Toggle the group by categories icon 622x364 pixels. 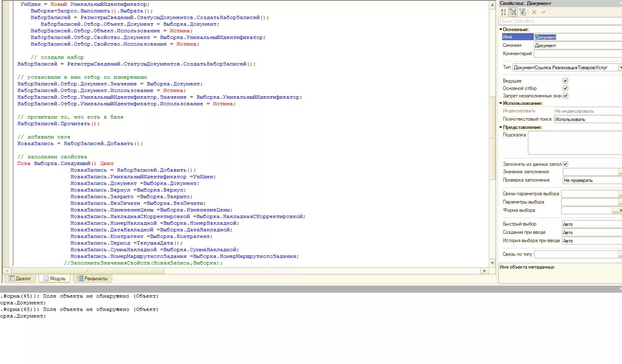(513, 12)
